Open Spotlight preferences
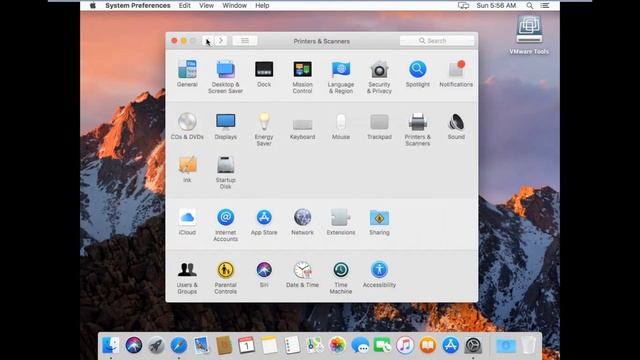 tap(418, 73)
